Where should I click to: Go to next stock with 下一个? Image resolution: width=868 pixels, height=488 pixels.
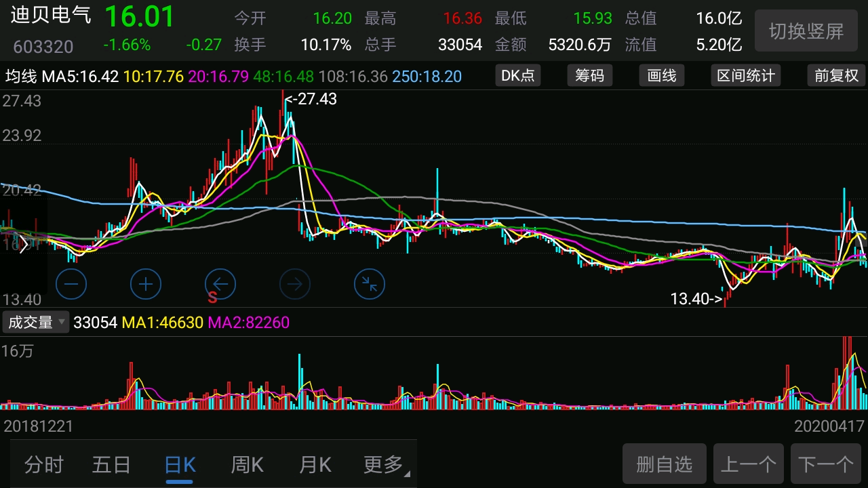pyautogui.click(x=826, y=464)
